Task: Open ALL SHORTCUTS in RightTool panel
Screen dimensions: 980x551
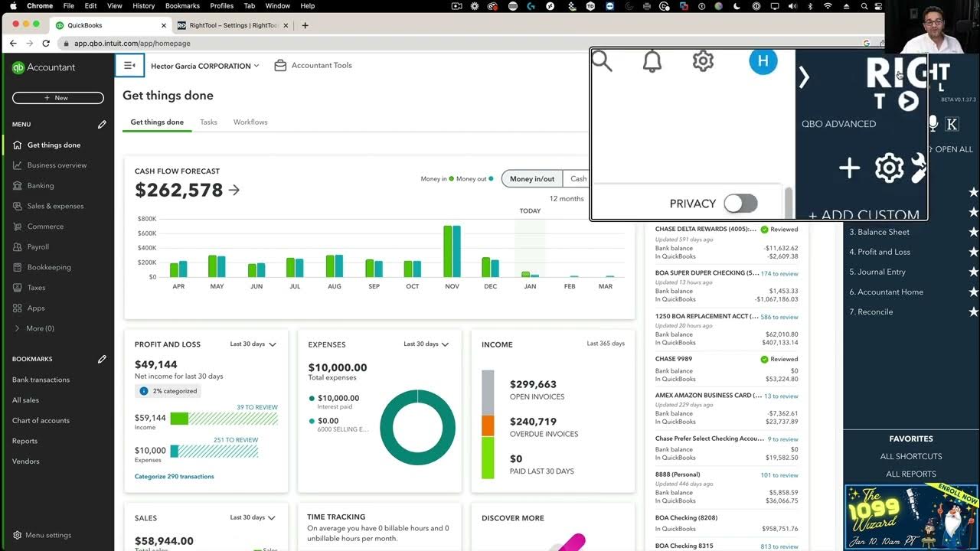Action: (x=911, y=456)
